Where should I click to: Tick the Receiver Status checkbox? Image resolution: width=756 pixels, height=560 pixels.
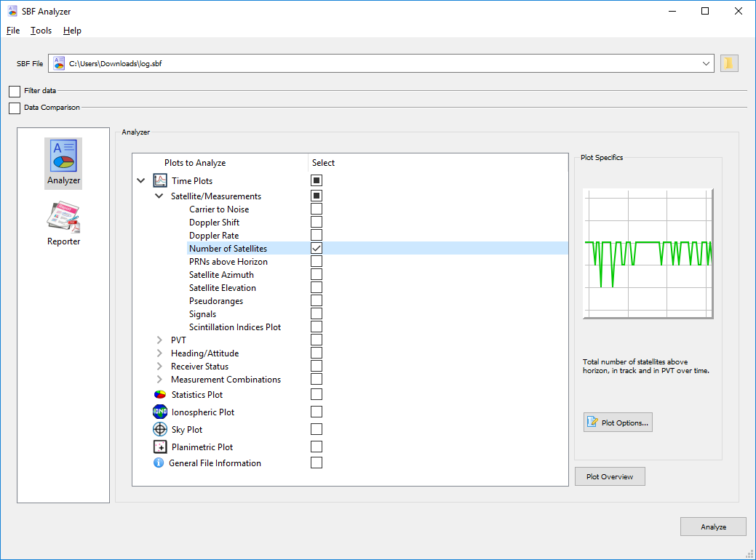pyautogui.click(x=317, y=367)
